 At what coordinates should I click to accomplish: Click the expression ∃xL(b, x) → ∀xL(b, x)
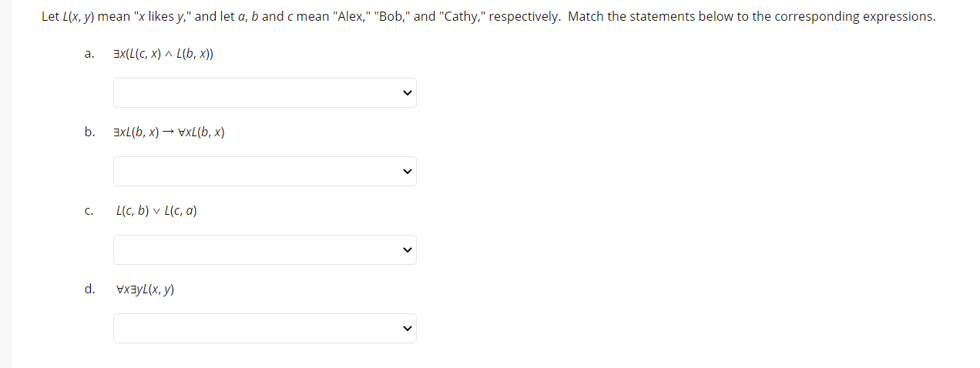click(169, 132)
